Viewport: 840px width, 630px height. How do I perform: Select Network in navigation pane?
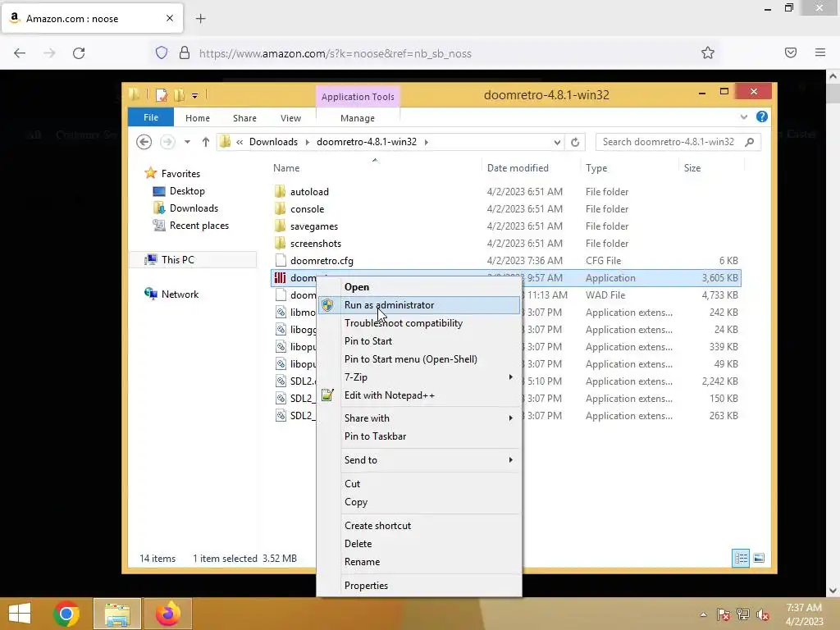171,294
